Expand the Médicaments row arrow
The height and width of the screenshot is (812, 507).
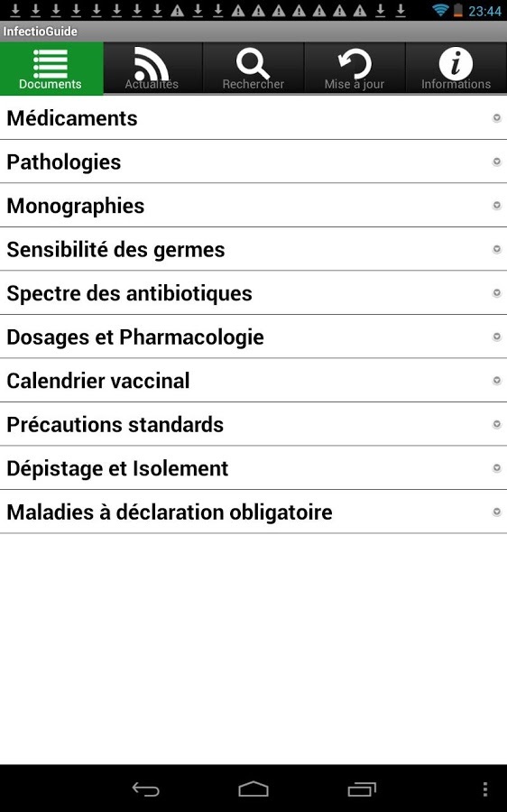(x=497, y=118)
